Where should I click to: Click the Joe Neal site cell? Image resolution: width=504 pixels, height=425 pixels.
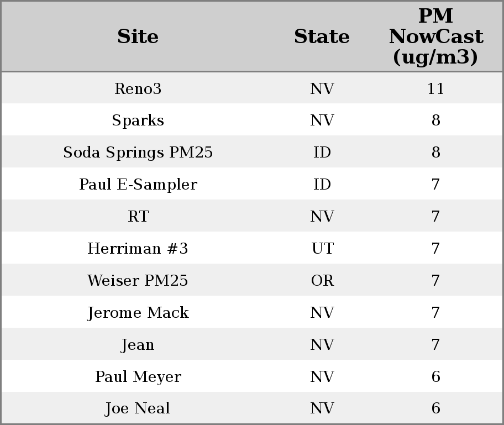pos(138,408)
